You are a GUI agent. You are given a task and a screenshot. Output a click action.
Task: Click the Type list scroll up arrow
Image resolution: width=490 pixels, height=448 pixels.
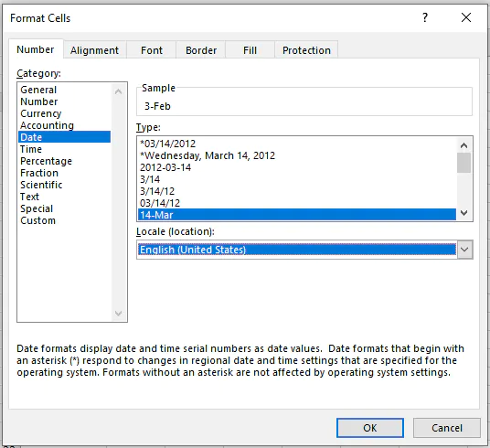[x=464, y=145]
